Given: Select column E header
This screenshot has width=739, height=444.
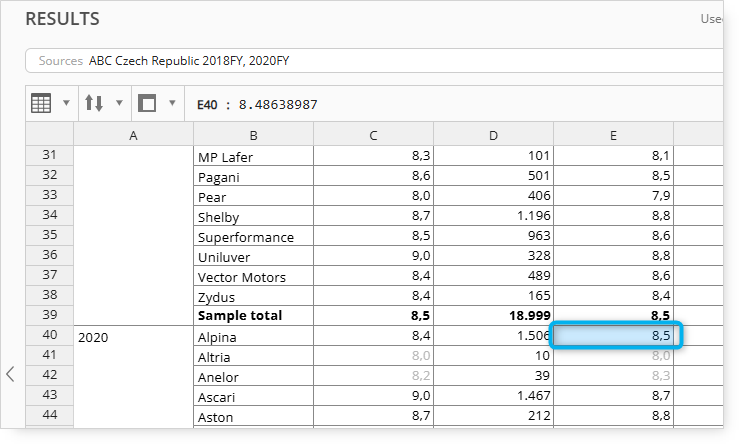Looking at the screenshot, I should pos(613,136).
